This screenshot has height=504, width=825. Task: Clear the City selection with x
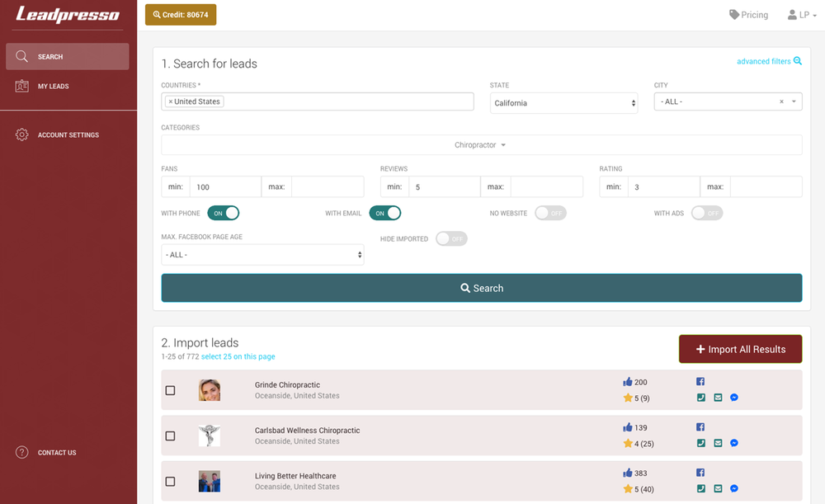(x=781, y=101)
